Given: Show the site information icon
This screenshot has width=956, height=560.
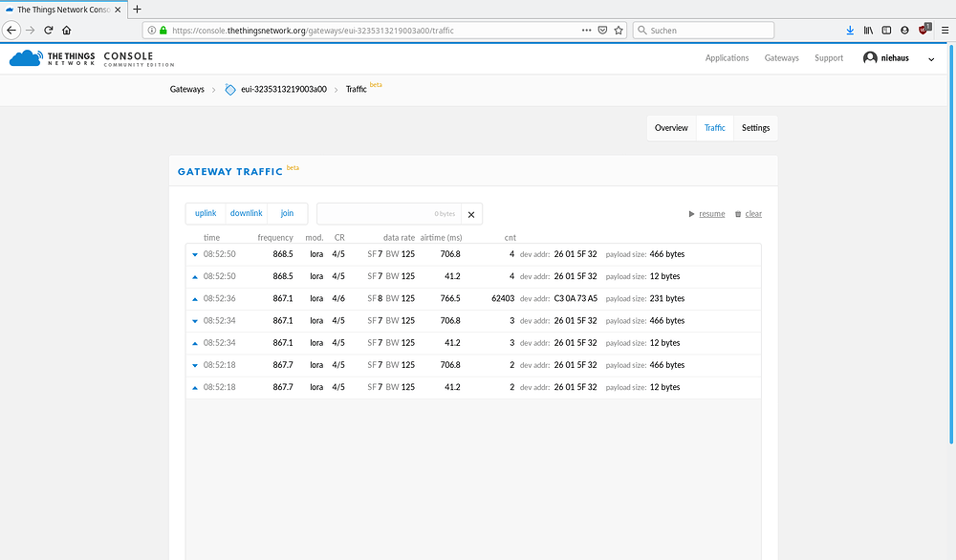Looking at the screenshot, I should pos(152,30).
